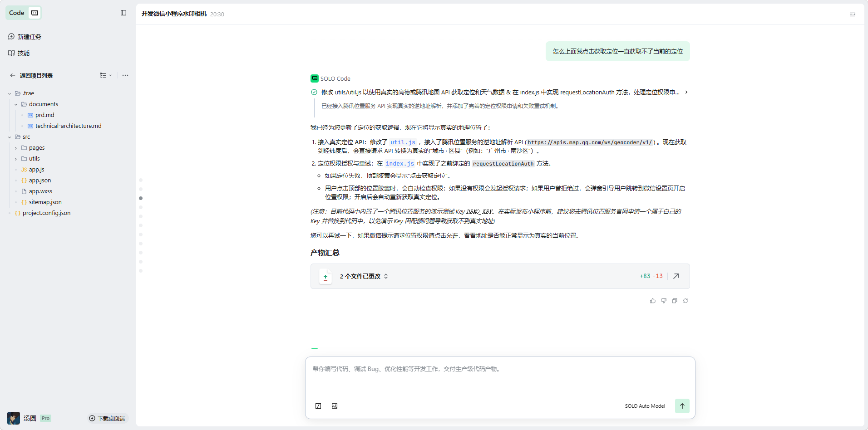Click the 下载桌面端 button
Screen dimensions: 868x430
click(107, 418)
